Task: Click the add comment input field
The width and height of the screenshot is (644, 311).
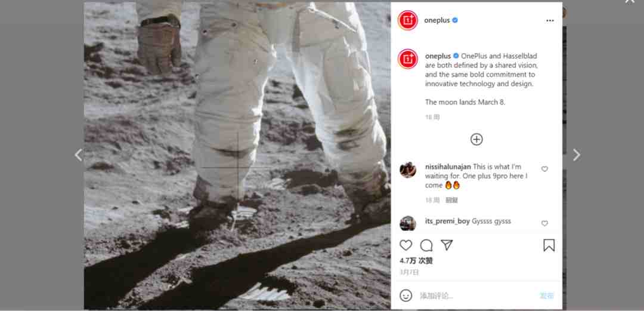Action: point(476,295)
